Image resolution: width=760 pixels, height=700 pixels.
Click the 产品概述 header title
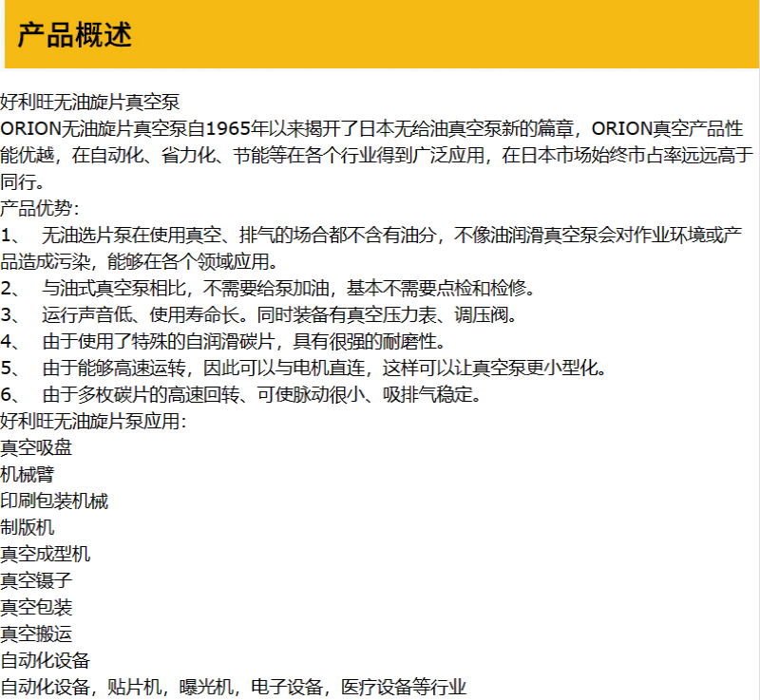[74, 34]
